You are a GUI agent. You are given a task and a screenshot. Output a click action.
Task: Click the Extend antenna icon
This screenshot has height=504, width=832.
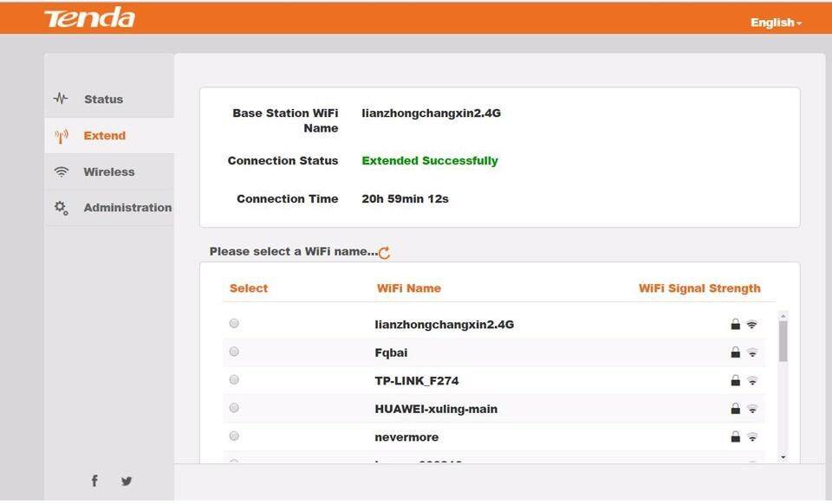point(61,136)
